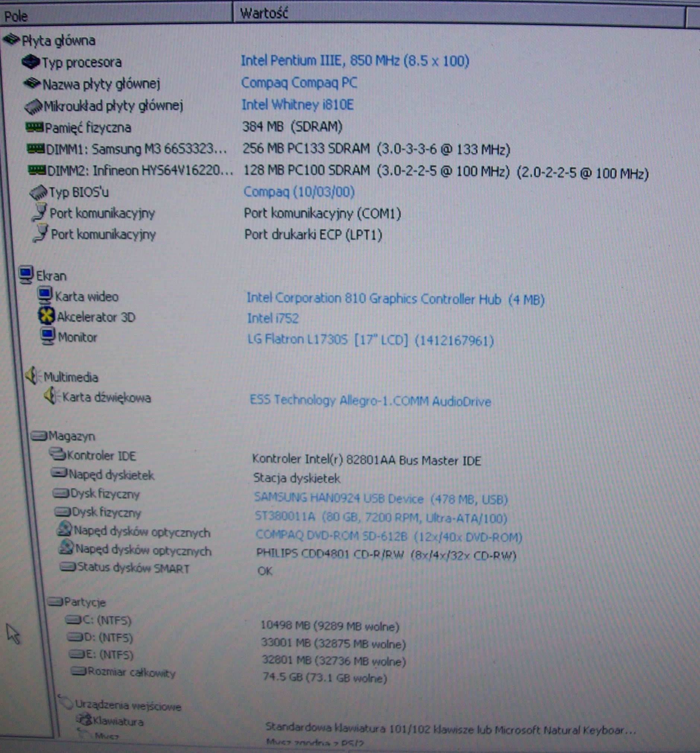Select PHILIPS CDD4801 CD-R/RW value
Screen dimensions: 700x753
386,555
